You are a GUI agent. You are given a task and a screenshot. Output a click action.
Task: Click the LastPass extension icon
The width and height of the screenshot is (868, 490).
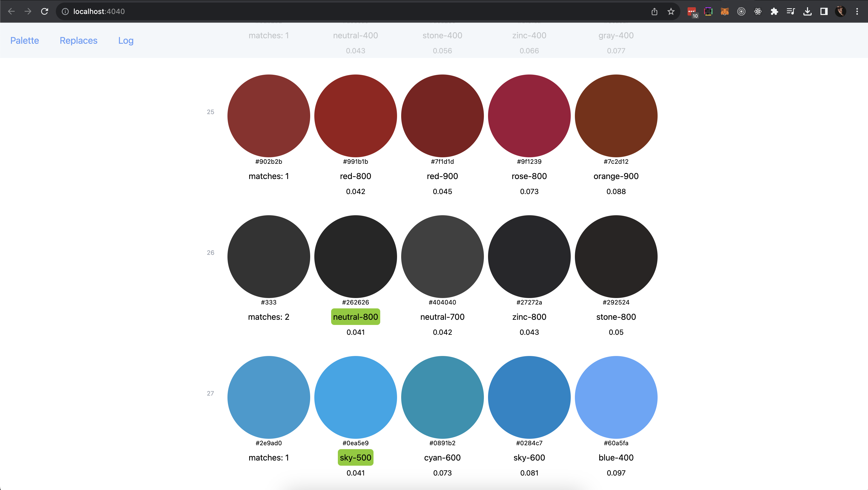click(691, 11)
